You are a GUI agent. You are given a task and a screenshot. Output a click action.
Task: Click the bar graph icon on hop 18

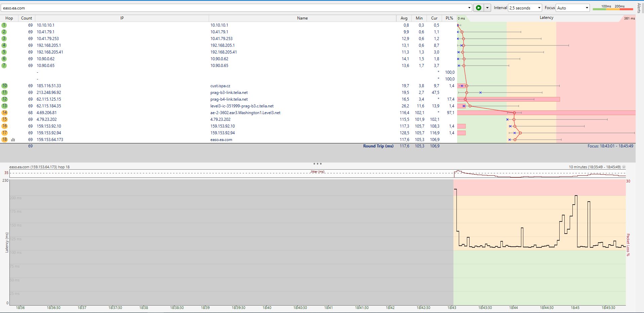coord(13,140)
